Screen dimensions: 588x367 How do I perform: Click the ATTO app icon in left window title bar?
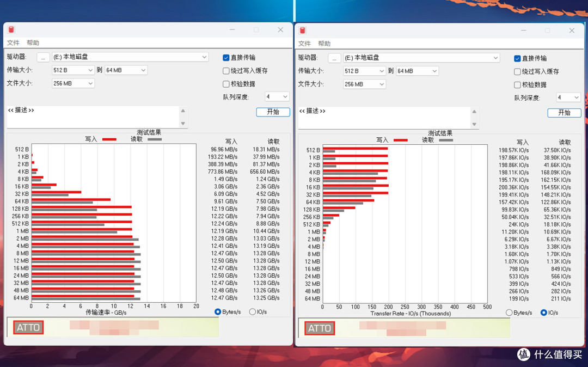(11, 29)
